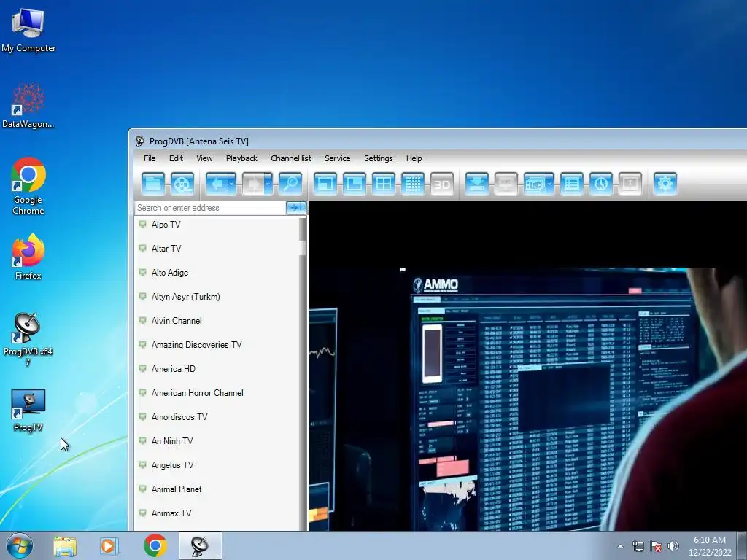Open the Help menu
Screen dimensions: 747x560
pyautogui.click(x=414, y=158)
